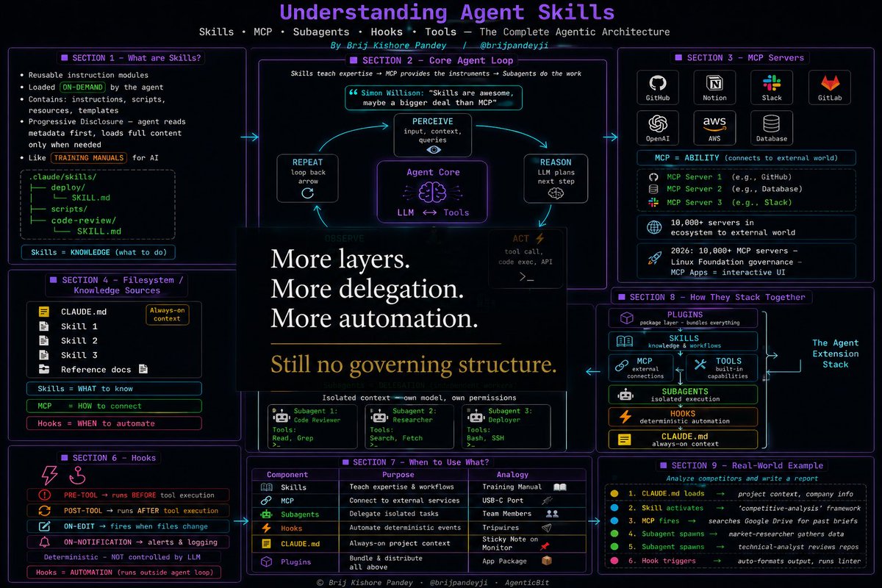Click the TOOLS wrench icon in Section 8
882x588 pixels.
[700, 365]
